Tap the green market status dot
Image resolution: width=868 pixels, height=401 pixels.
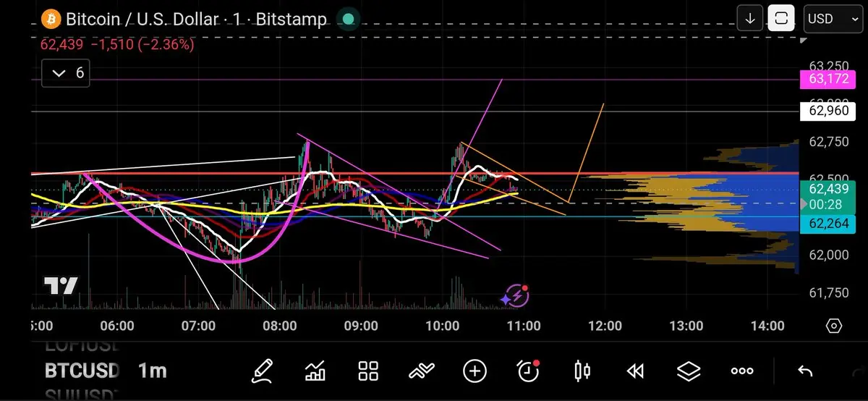349,20
